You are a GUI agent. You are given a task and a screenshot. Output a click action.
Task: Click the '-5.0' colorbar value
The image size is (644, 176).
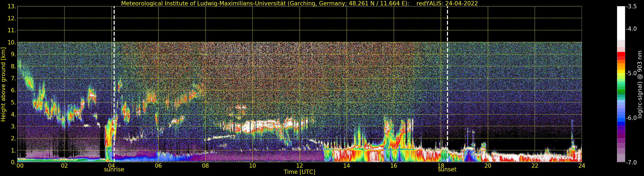click(x=631, y=73)
